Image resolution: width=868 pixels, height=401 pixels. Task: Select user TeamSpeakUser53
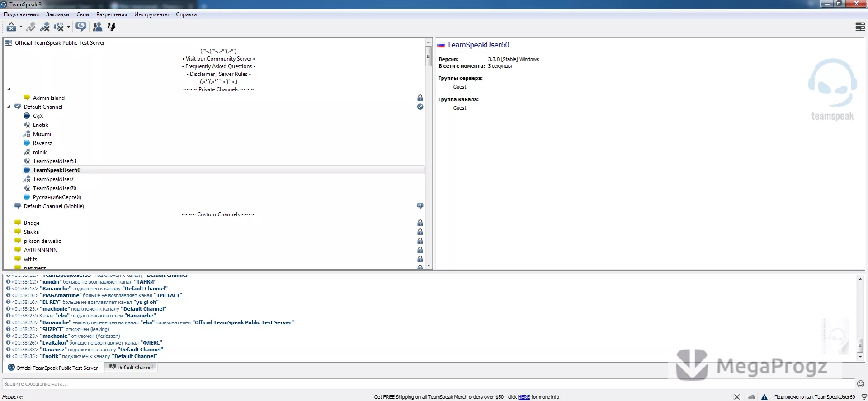coord(55,161)
